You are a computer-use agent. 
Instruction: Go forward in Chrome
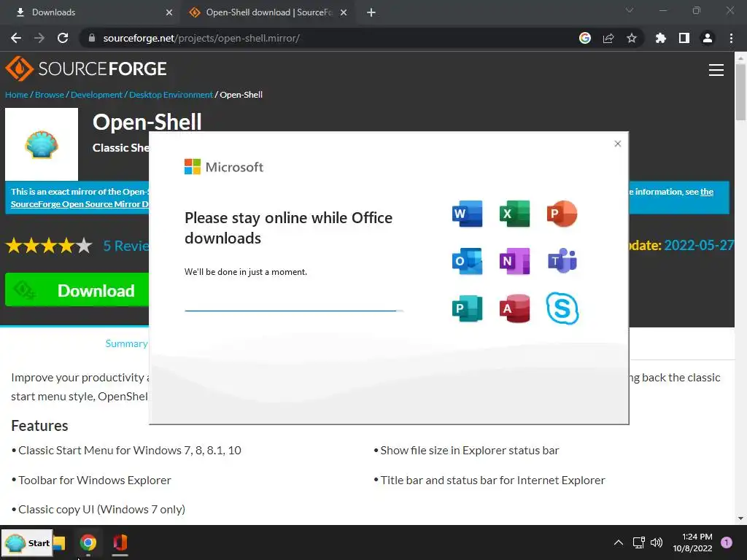[x=39, y=38]
